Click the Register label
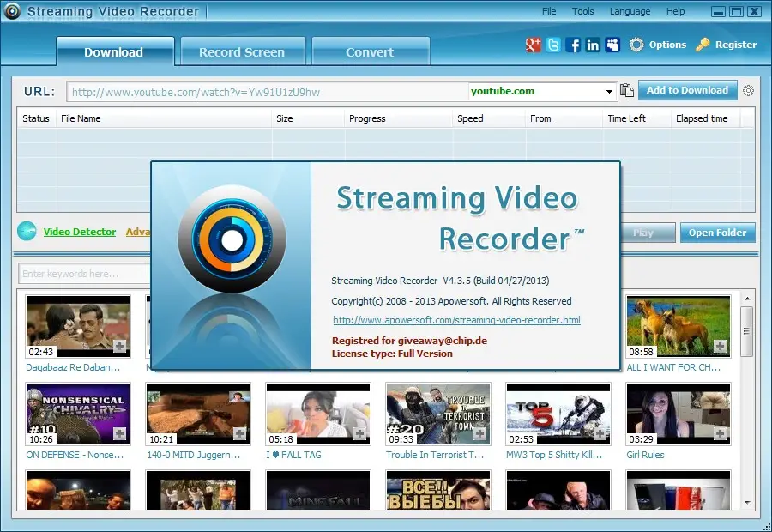 click(736, 45)
